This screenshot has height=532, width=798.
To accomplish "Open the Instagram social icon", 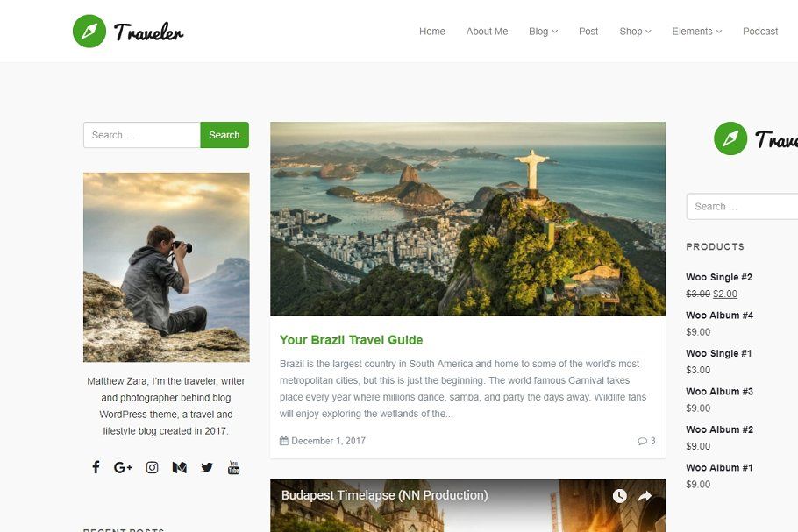I will point(153,467).
